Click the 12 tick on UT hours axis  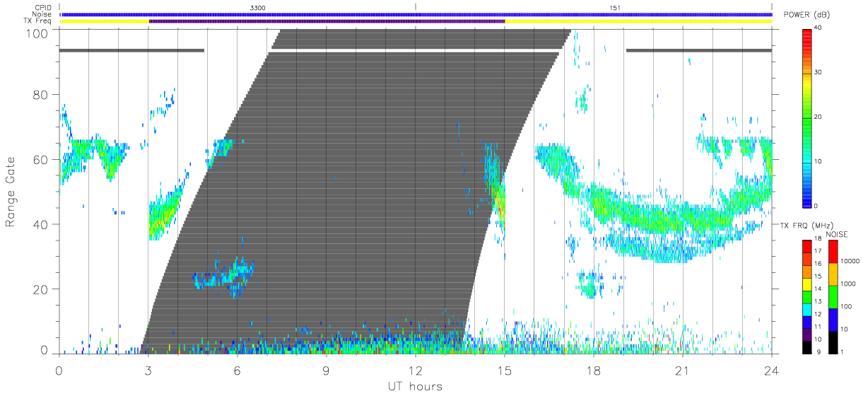pos(415,370)
